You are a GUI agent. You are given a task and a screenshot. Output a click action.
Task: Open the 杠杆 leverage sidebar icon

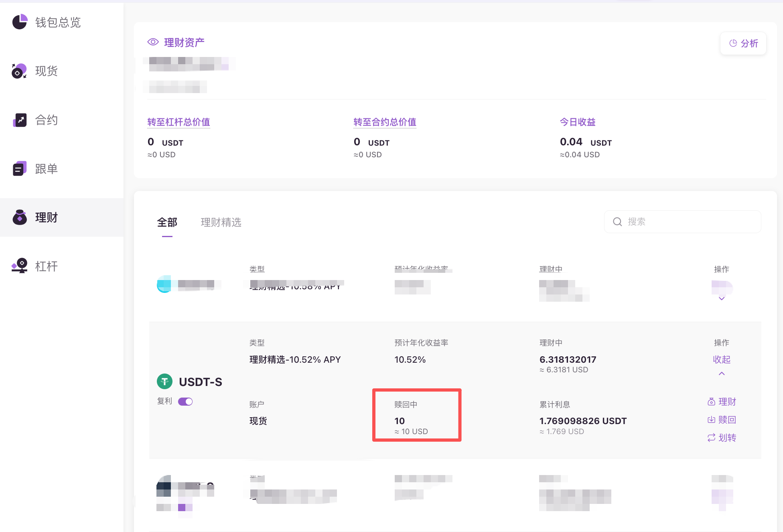pos(20,266)
